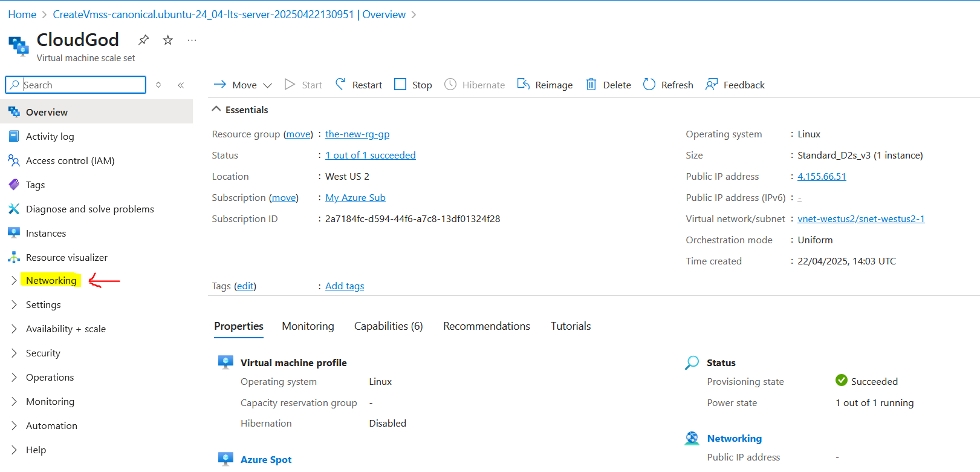This screenshot has height=472, width=980.
Task: Click the Access control IAM icon
Action: click(14, 160)
